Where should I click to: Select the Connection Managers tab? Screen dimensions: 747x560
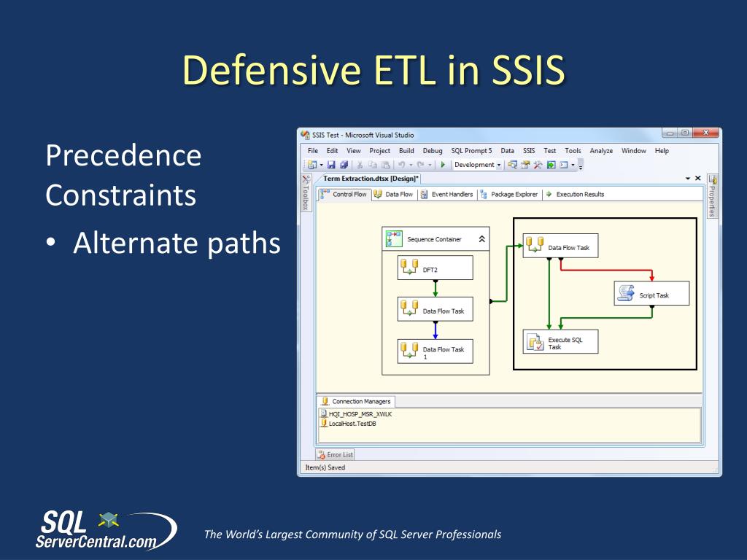pos(356,402)
